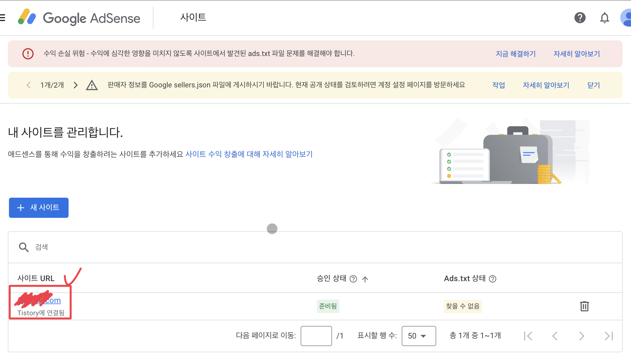Show next notification with right chevron
Viewport: 631px width, 364px height.
tap(76, 85)
